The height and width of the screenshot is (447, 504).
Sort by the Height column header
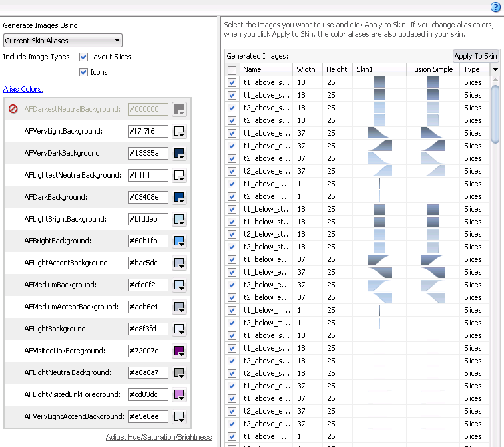(x=337, y=69)
